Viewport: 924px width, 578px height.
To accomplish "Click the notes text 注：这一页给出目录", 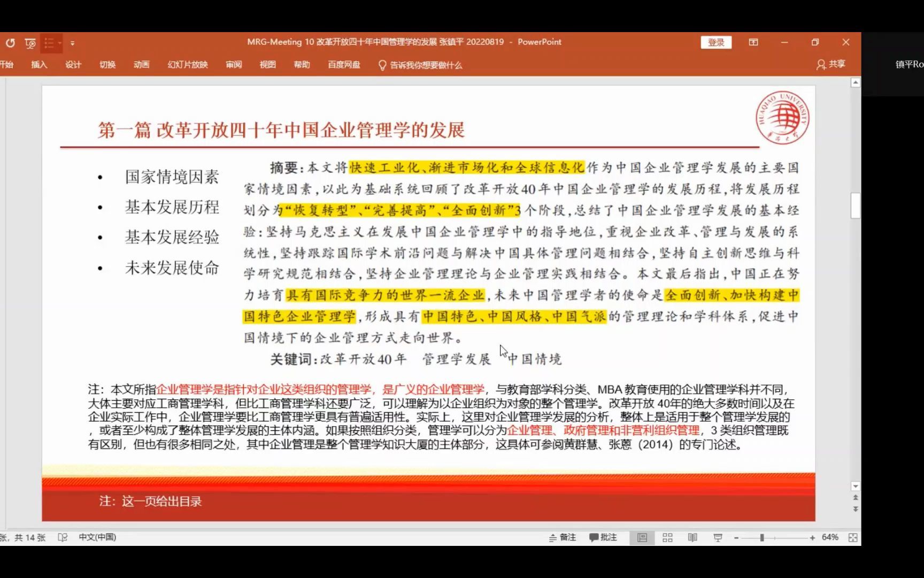I will click(x=150, y=501).
